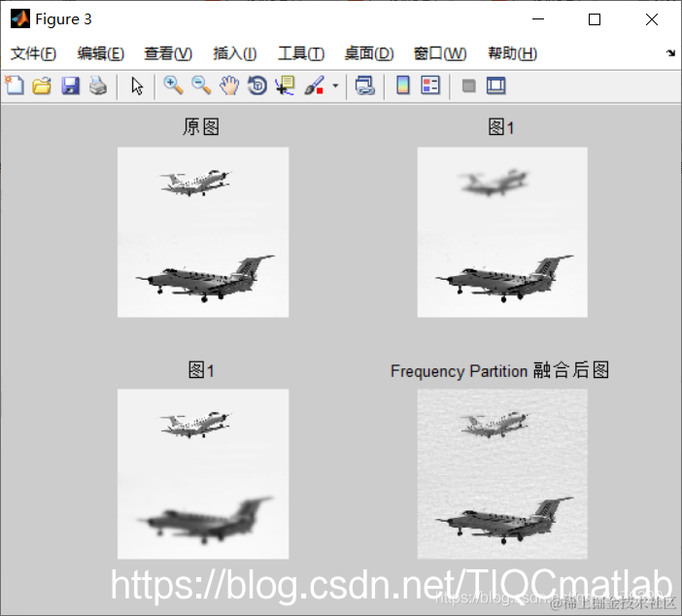Open a file using folder icon
This screenshot has height=616, width=682.
[x=42, y=86]
